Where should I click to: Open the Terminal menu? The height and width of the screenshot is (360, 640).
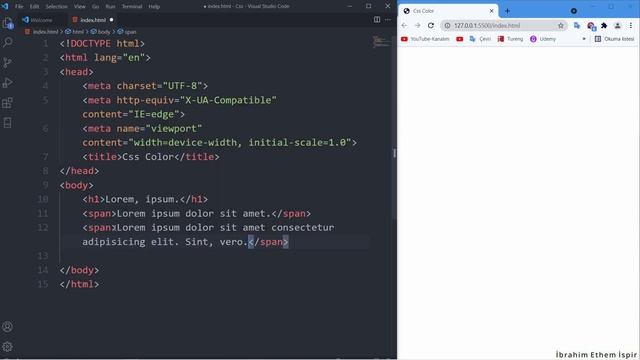pos(132,7)
